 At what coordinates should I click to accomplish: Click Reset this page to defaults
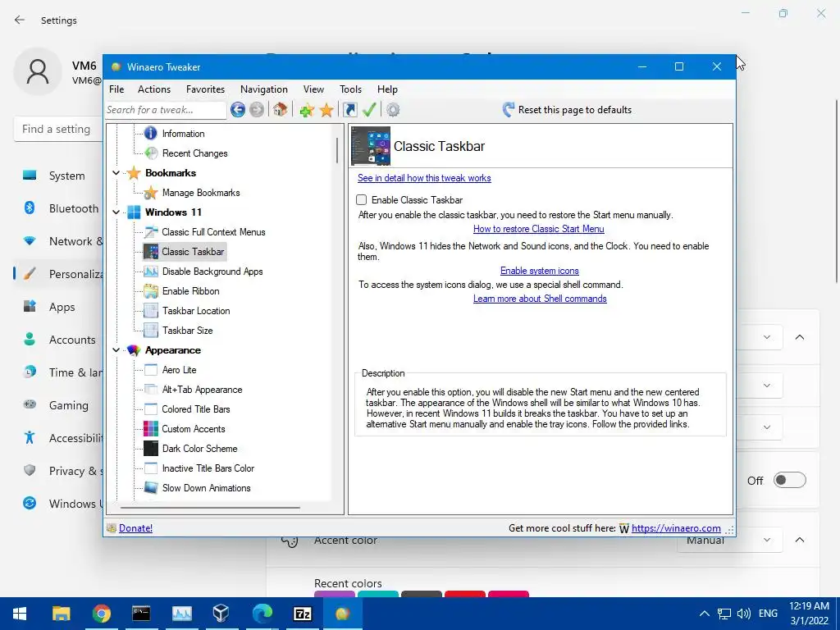pyautogui.click(x=567, y=110)
